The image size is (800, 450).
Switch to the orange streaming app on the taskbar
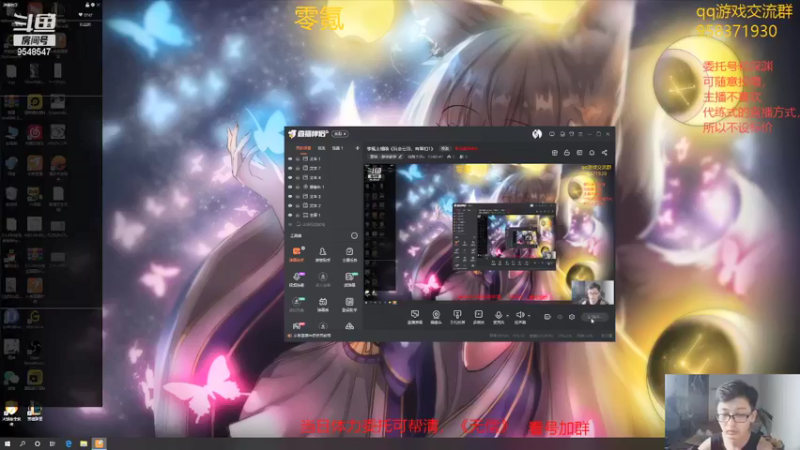[99, 443]
